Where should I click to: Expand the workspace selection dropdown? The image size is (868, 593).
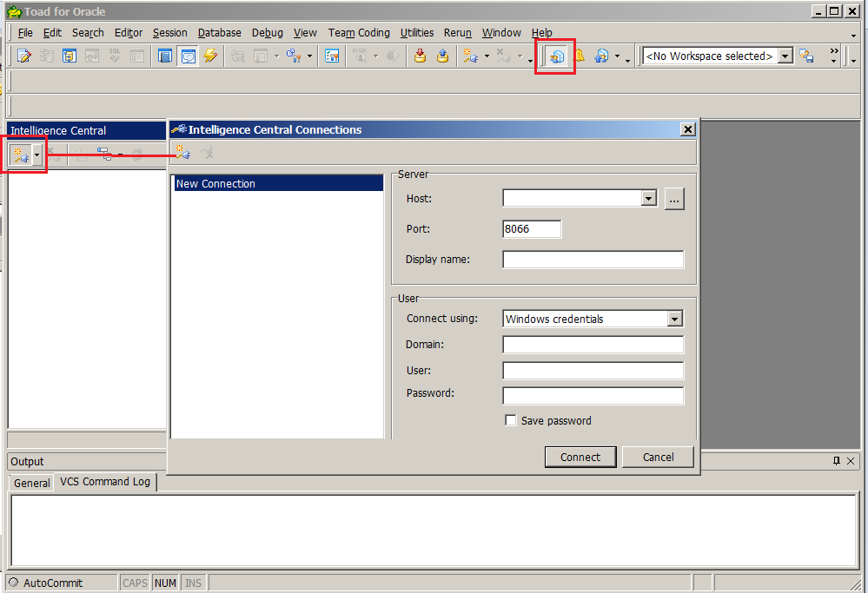pyautogui.click(x=785, y=56)
